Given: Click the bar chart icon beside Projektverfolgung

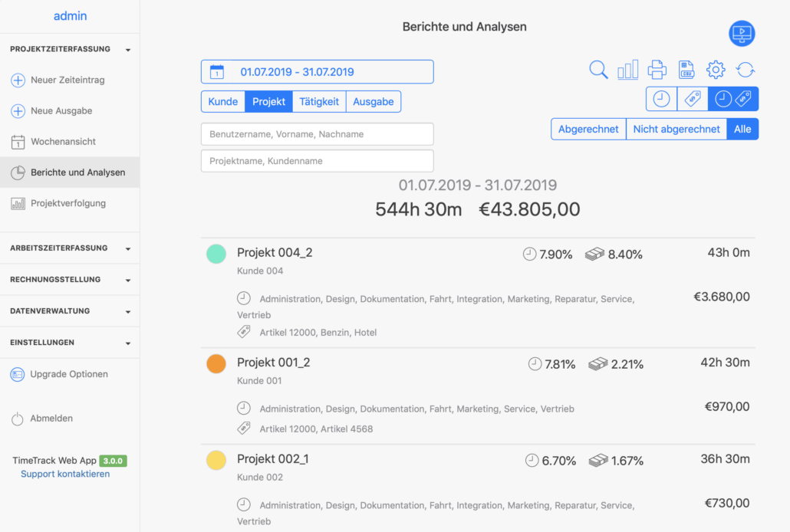Looking at the screenshot, I should coord(18,204).
